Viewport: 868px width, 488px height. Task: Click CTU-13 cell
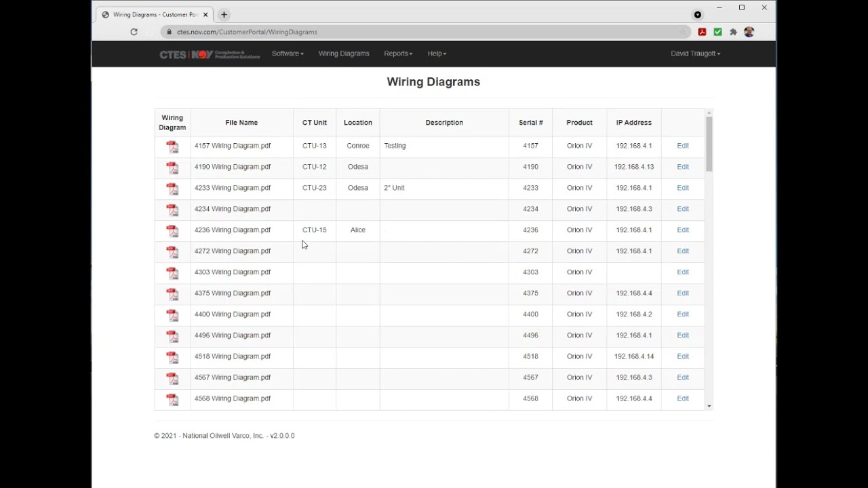pos(315,146)
